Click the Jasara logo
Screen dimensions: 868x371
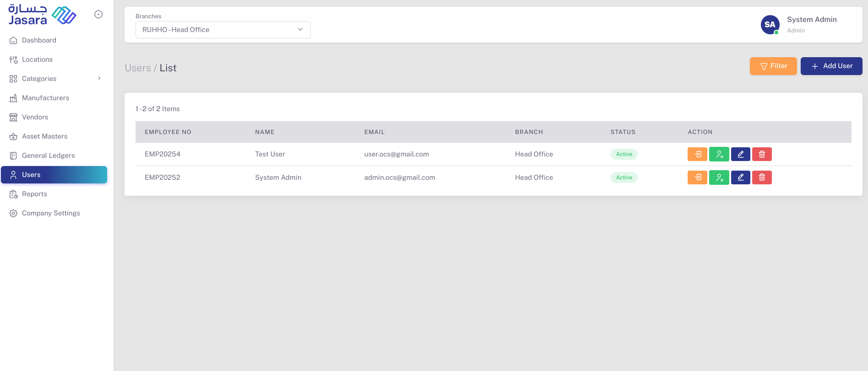(42, 15)
